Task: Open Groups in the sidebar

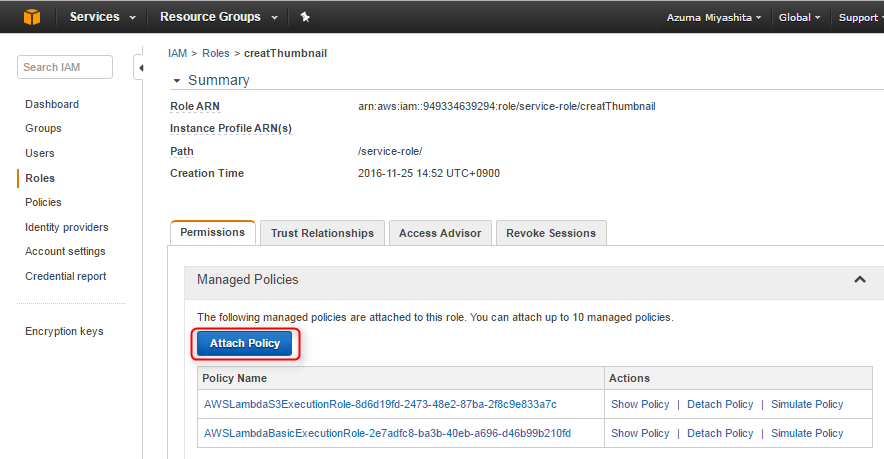Action: click(x=43, y=128)
